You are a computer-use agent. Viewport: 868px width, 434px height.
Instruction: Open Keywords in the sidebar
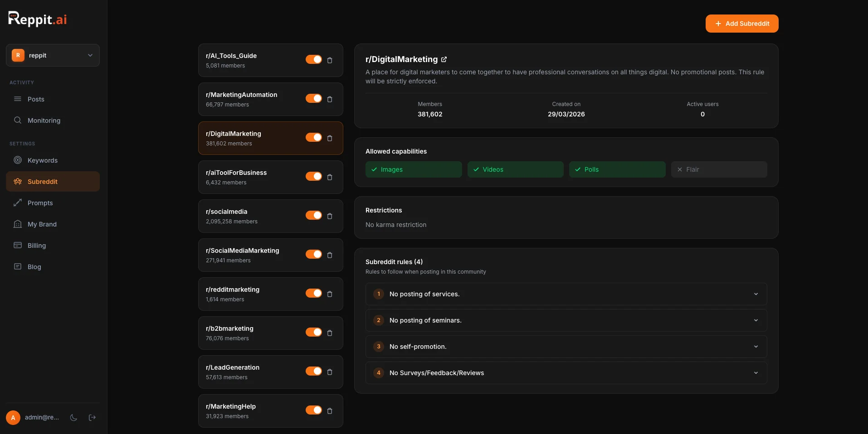point(43,160)
